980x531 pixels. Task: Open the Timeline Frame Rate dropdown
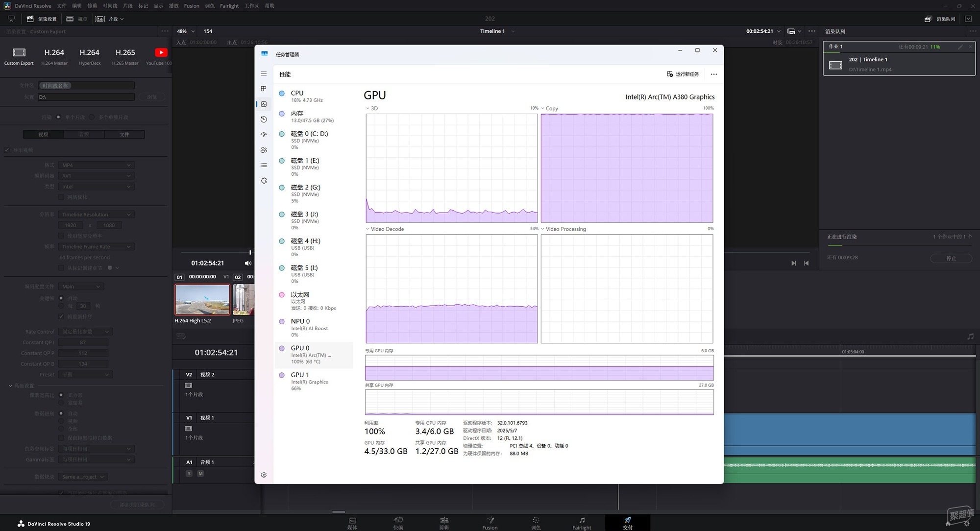pyautogui.click(x=96, y=246)
